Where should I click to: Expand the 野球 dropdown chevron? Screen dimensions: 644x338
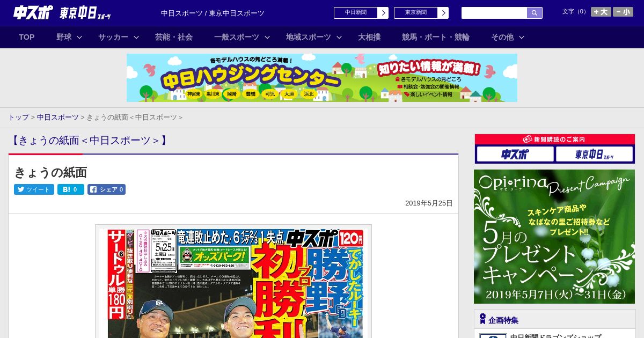(x=79, y=38)
